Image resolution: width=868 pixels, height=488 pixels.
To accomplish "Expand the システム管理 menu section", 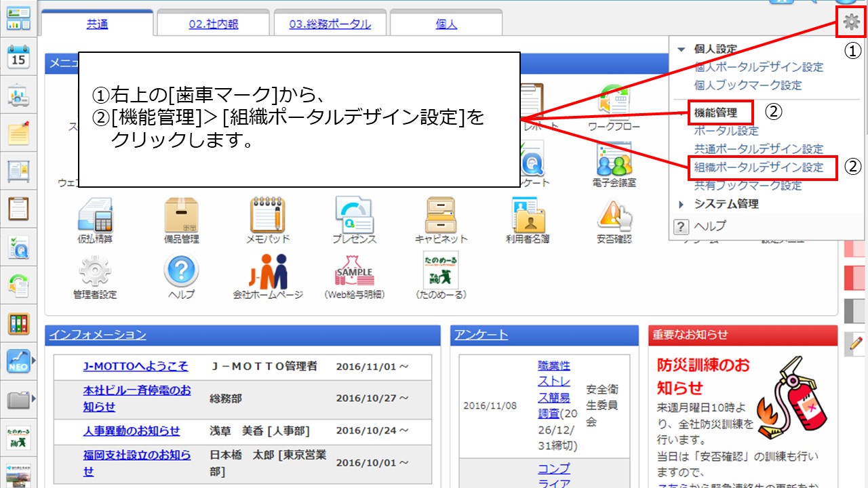I will [682, 204].
